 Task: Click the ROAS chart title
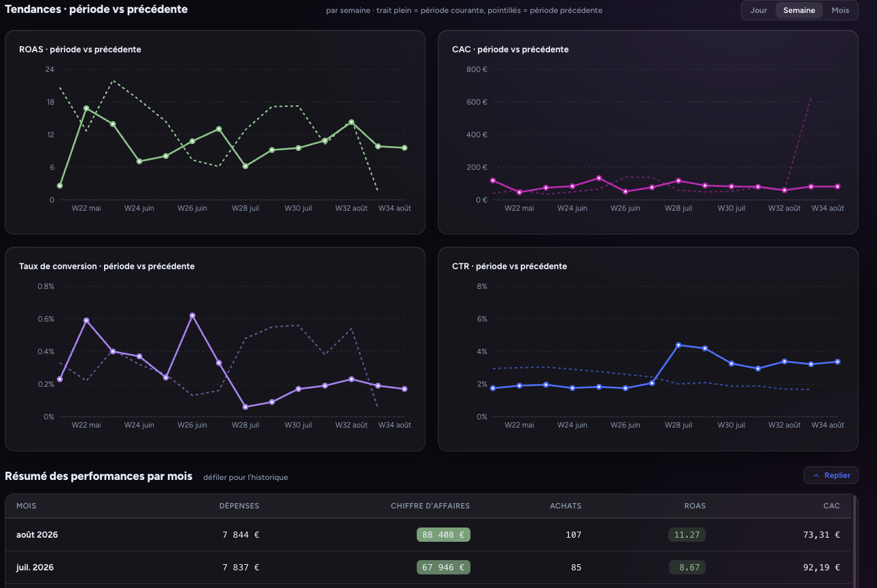(x=80, y=50)
